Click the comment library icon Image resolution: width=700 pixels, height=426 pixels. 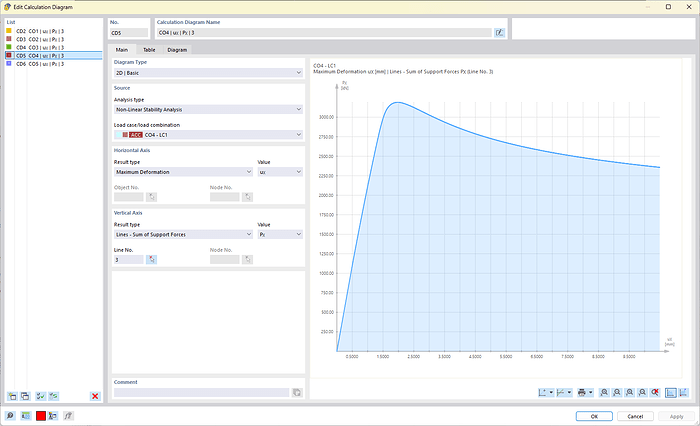tap(297, 393)
